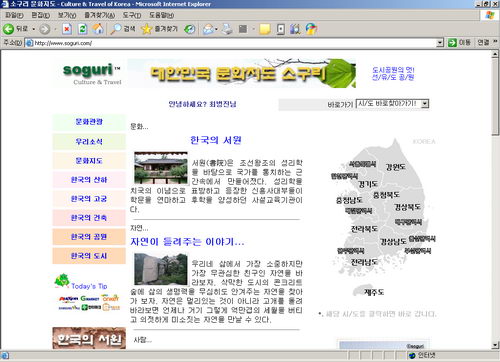This screenshot has height=362, width=500.
Task: Open the Favorites star toolbar button
Action: click(159, 29)
